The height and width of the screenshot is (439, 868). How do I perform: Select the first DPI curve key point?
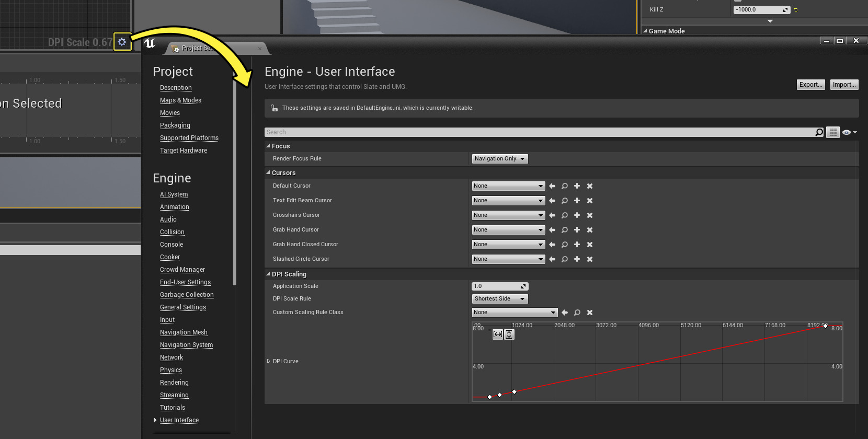click(x=489, y=397)
